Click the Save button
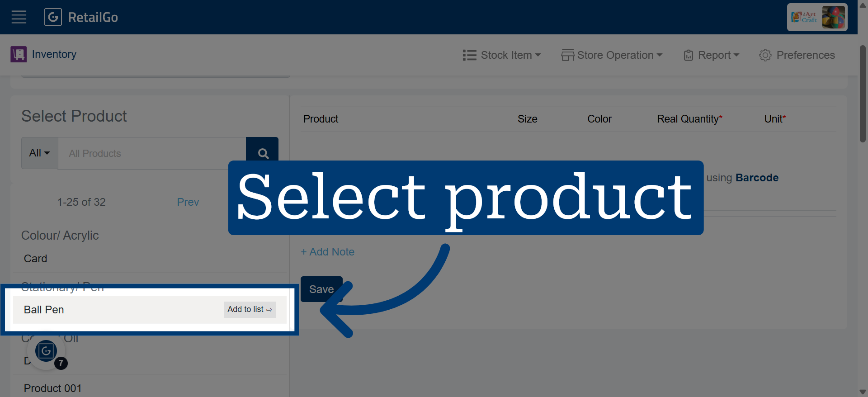This screenshot has height=397, width=868. [321, 289]
